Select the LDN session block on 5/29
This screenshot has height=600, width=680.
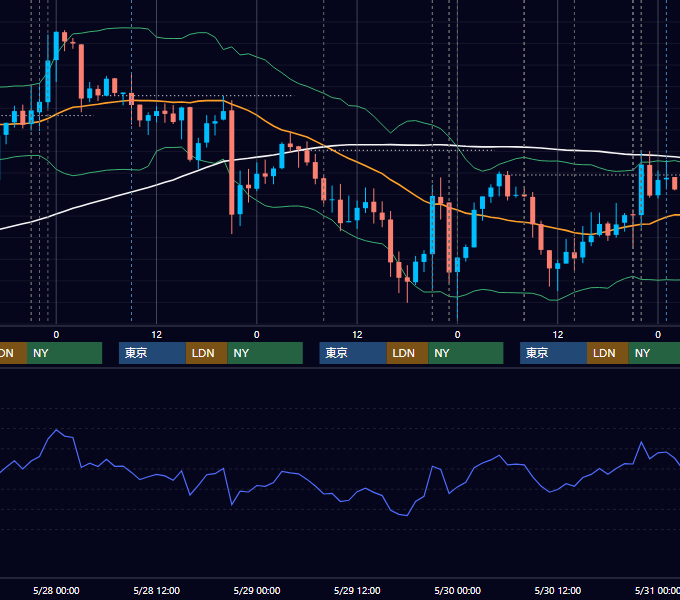tap(407, 353)
